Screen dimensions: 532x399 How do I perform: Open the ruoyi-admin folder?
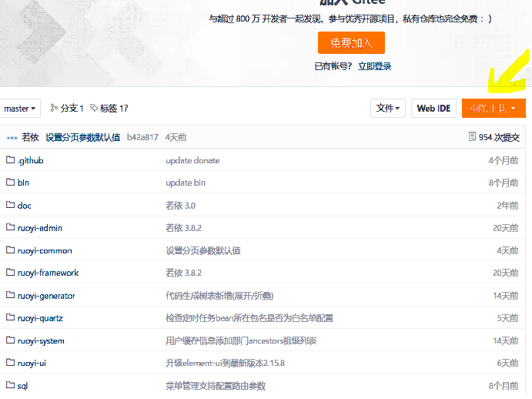40,228
